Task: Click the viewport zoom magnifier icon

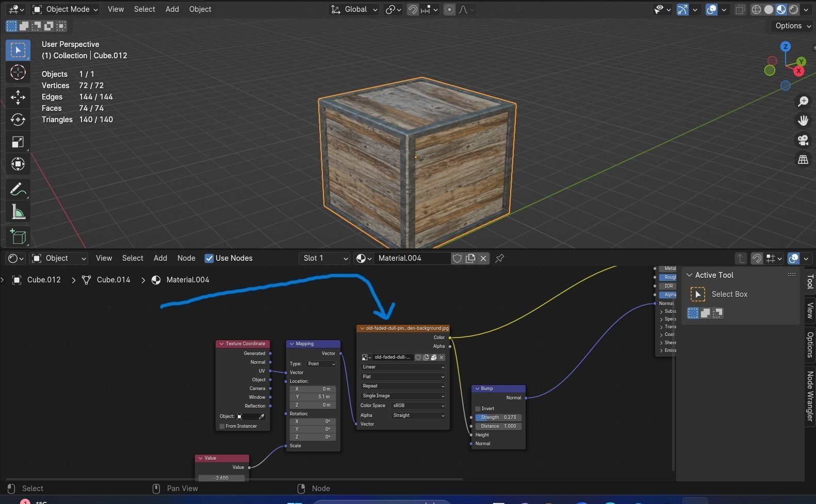Action: point(803,102)
